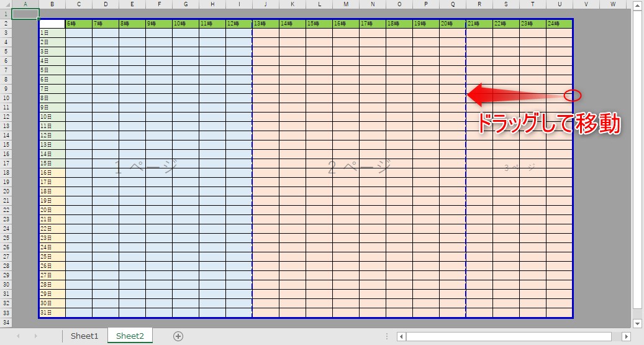Select the Sheet2 tab
This screenshot has height=345, width=644.
[130, 336]
